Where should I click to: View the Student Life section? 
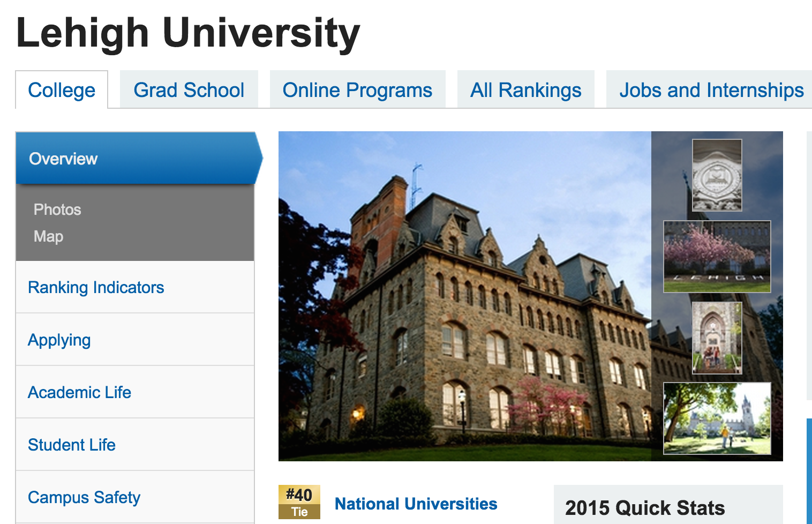[x=135, y=445]
